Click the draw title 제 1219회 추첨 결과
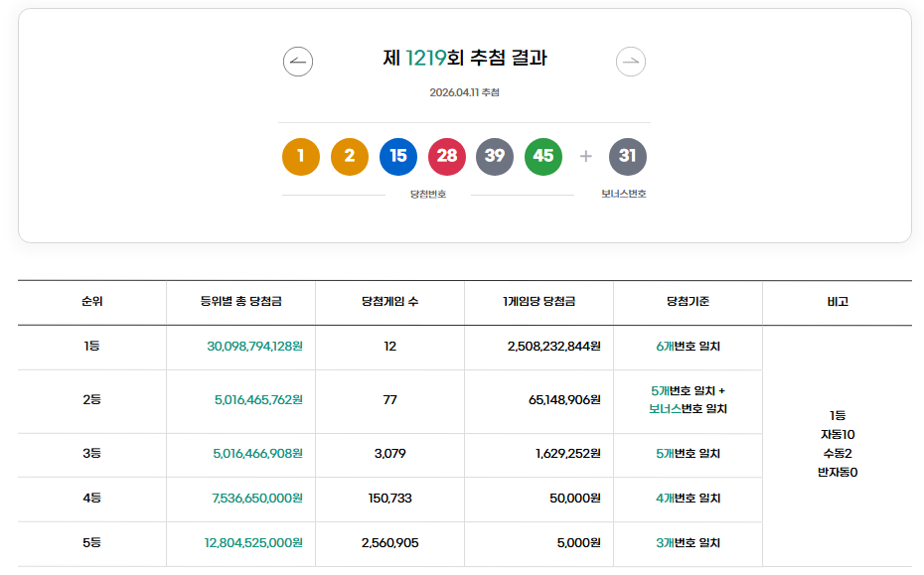Viewport: 924px width, 575px height. [x=462, y=59]
